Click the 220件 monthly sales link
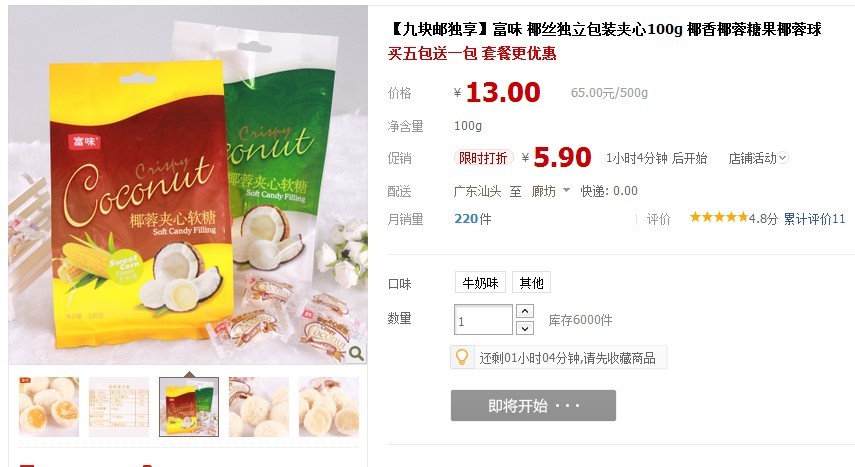The width and height of the screenshot is (855, 467). (473, 219)
